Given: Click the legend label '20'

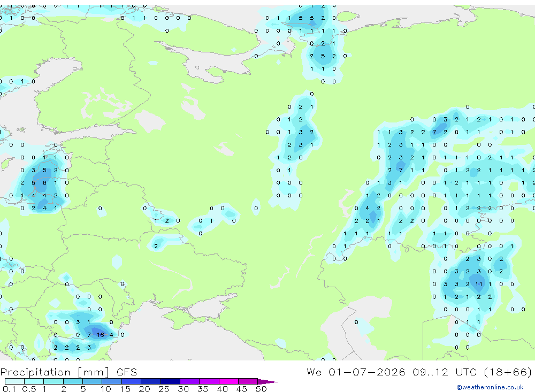Looking at the screenshot, I should pos(144,389).
